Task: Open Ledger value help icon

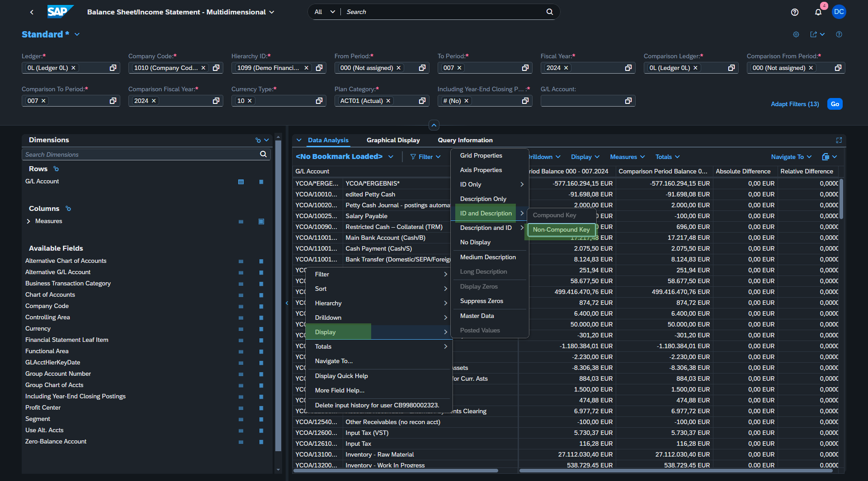Action: pyautogui.click(x=113, y=68)
